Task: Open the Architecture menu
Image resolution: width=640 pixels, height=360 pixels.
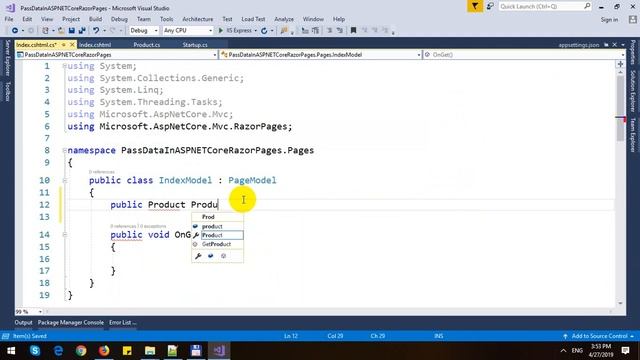Action: point(198,19)
